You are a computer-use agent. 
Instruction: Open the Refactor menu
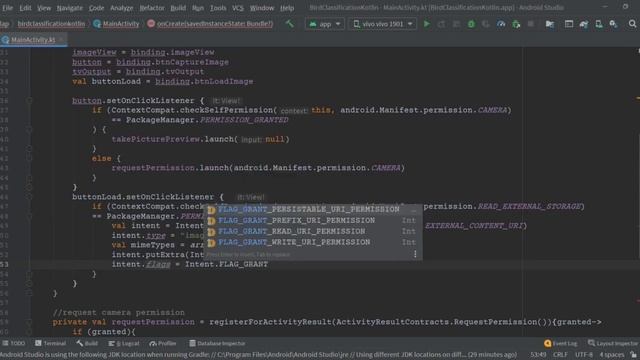pos(152,8)
